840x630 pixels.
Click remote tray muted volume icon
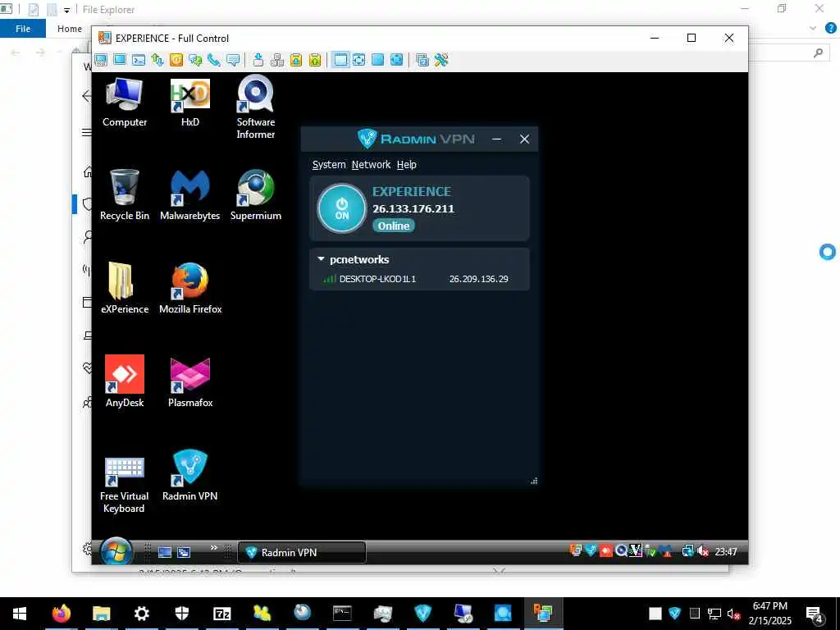click(x=703, y=551)
